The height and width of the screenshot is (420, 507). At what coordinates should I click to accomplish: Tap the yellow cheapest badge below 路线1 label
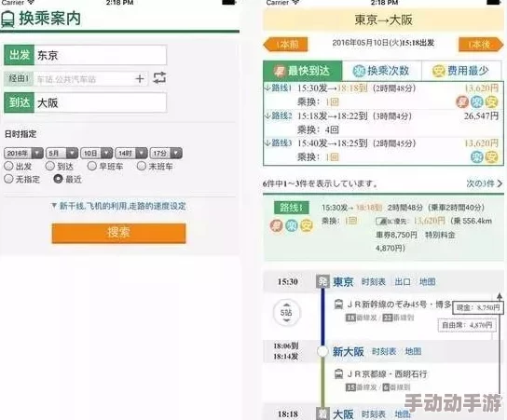pyautogui.click(x=307, y=225)
